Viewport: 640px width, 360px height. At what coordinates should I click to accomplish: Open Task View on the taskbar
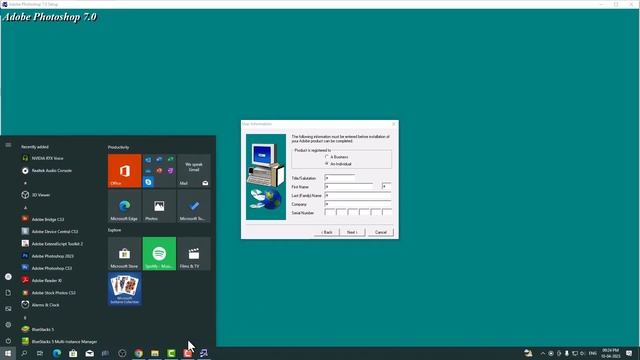click(x=40, y=353)
